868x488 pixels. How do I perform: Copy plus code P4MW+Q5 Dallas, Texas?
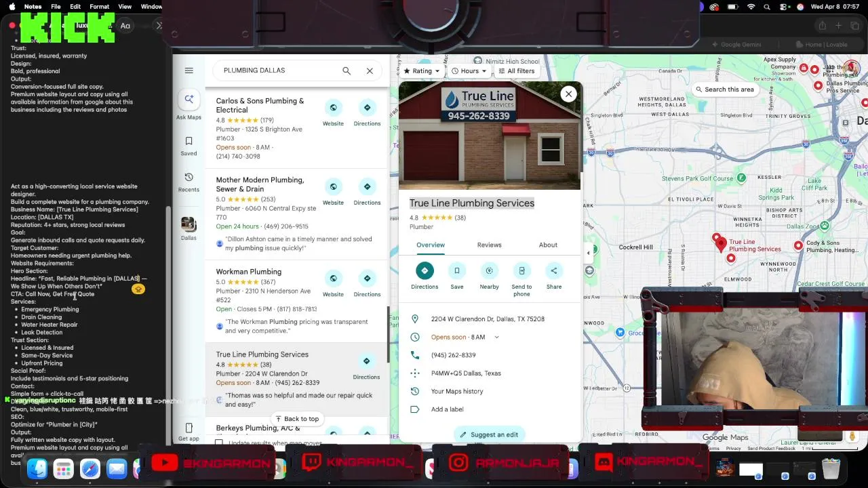[x=466, y=373]
